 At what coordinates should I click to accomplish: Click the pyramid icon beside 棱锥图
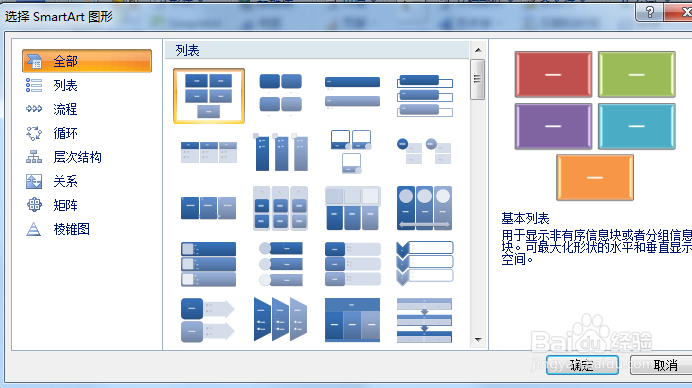pyautogui.click(x=34, y=229)
